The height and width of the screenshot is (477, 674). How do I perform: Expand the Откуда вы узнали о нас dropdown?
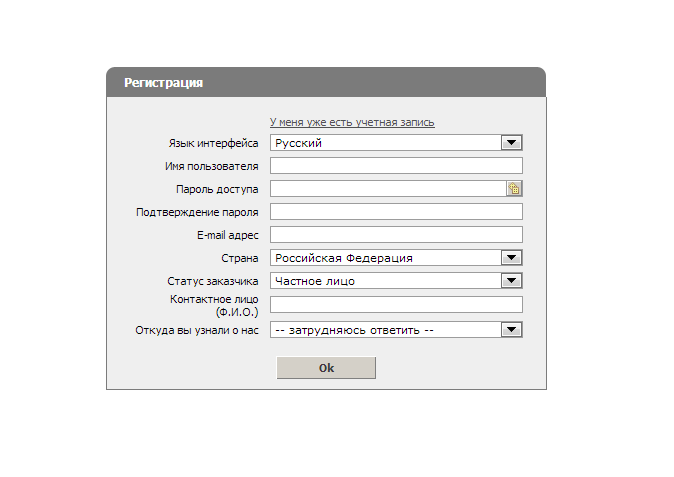[x=512, y=329]
